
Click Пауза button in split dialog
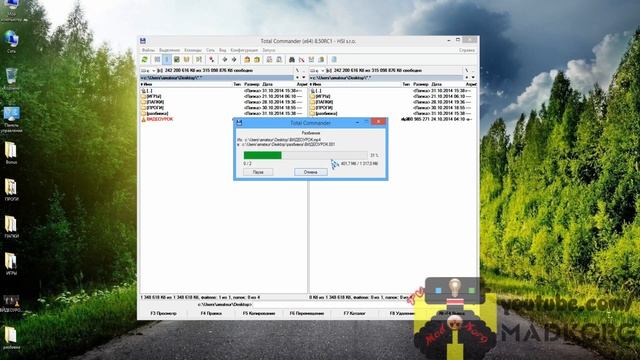click(258, 172)
